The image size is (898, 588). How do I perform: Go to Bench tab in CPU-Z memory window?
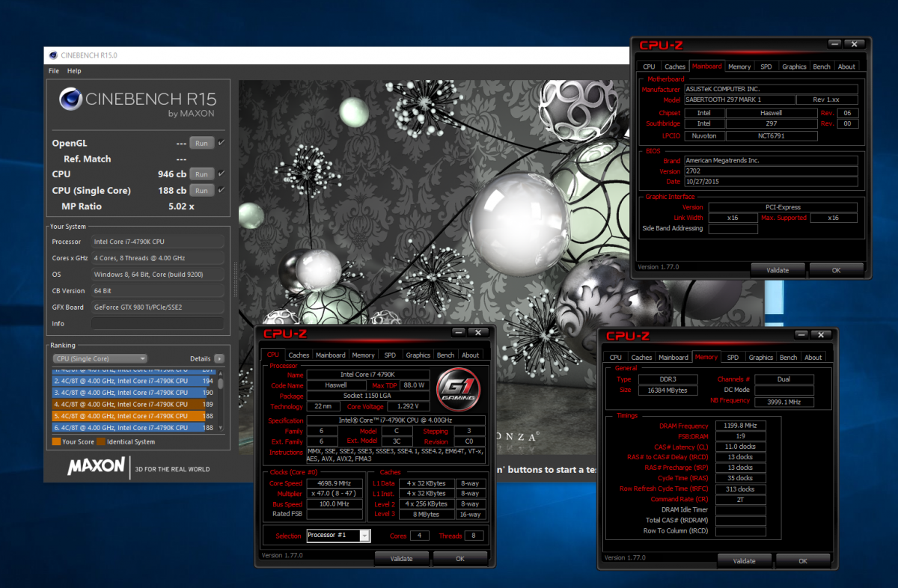[x=789, y=358]
